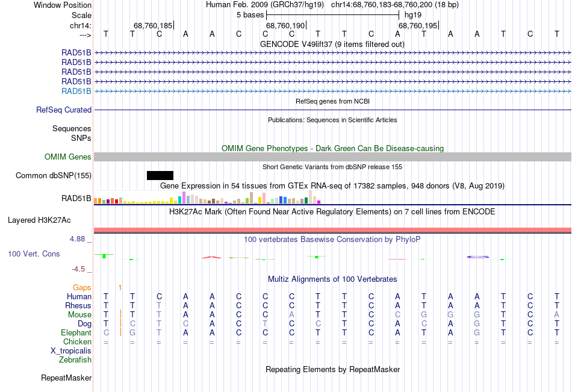Click the RAD51B gene expression label
The height and width of the screenshot is (392, 572).
[x=76, y=199]
